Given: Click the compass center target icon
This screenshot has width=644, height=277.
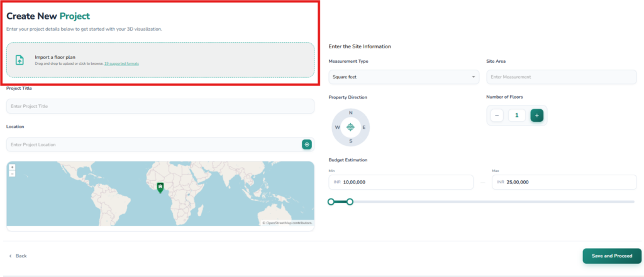Looking at the screenshot, I should (x=350, y=127).
